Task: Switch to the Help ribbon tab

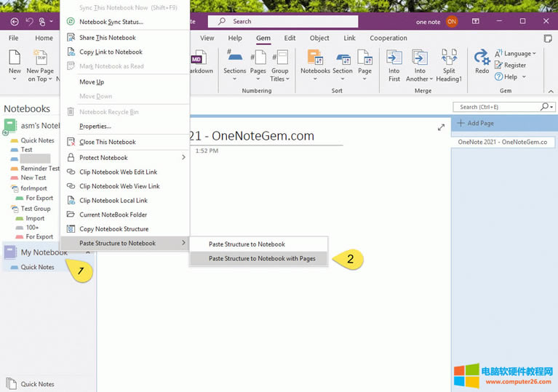Action: point(235,38)
